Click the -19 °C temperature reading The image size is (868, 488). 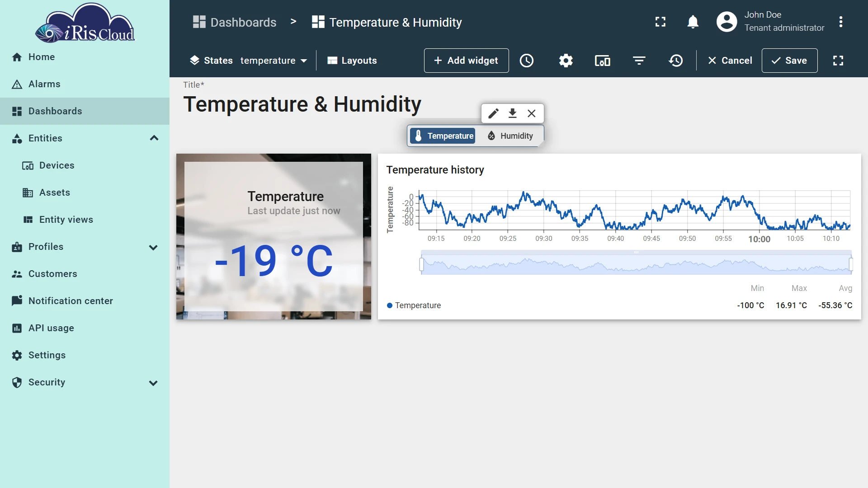click(x=274, y=260)
